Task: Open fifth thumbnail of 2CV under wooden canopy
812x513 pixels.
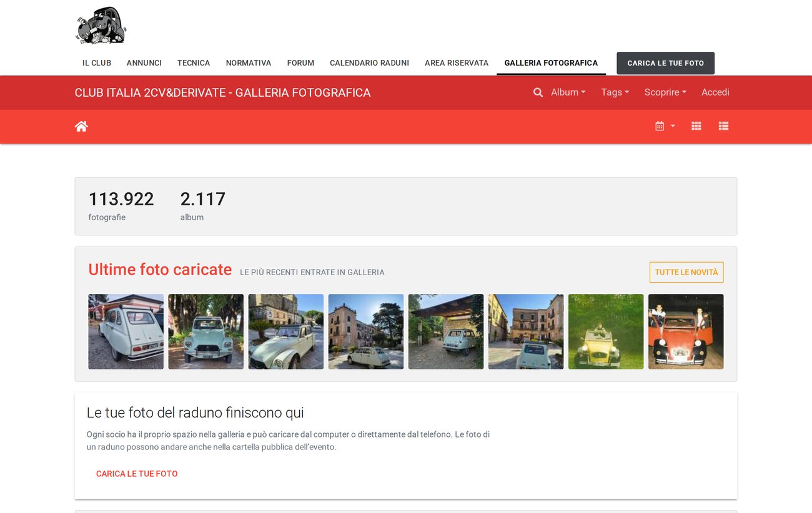Action: pyautogui.click(x=445, y=331)
